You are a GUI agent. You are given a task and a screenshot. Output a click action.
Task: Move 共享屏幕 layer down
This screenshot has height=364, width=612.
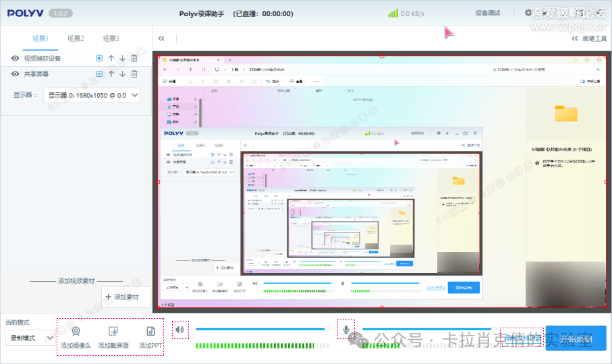click(122, 74)
